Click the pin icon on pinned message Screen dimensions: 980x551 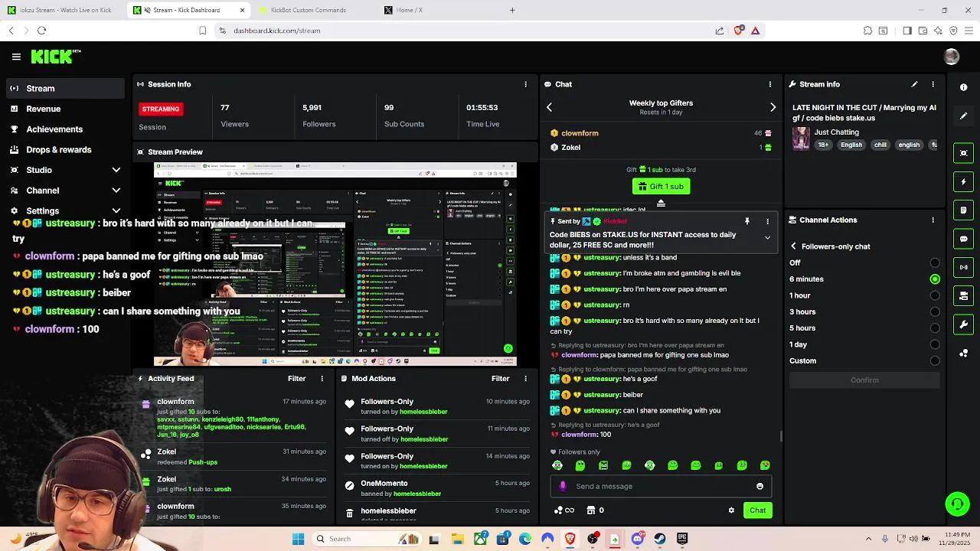click(747, 221)
